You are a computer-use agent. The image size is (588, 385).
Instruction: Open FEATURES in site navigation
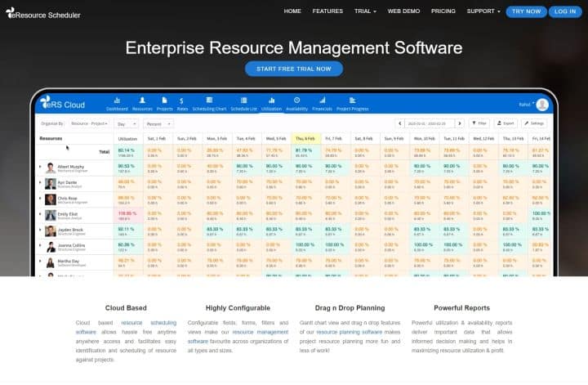327,11
